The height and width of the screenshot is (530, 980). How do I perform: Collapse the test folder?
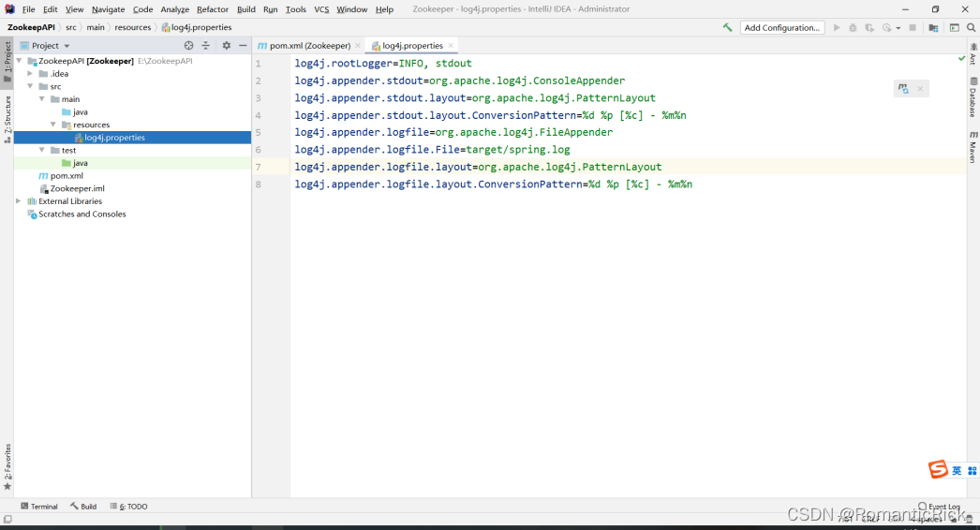click(42, 150)
